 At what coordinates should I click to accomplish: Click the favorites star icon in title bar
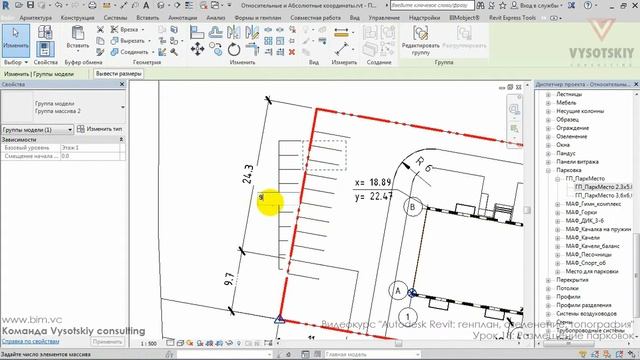[x=502, y=5]
